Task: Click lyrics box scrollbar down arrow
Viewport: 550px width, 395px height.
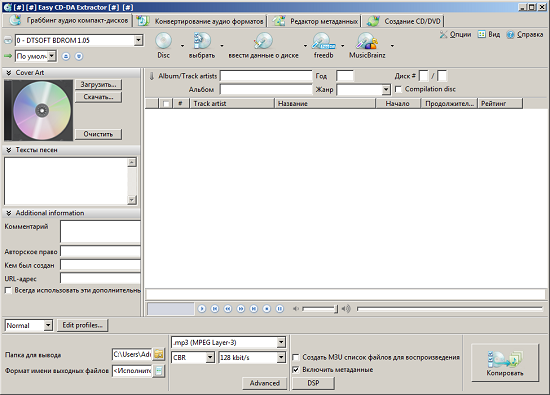Action: click(x=132, y=200)
